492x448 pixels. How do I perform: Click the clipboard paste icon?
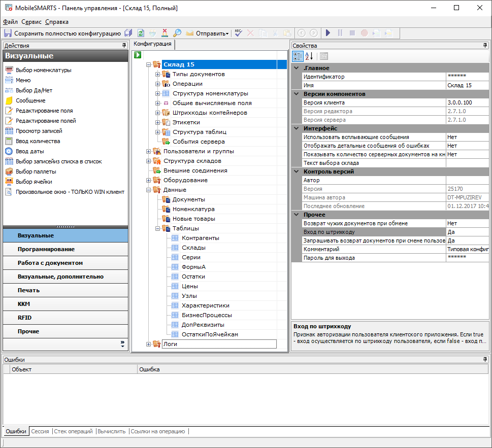pos(287,33)
